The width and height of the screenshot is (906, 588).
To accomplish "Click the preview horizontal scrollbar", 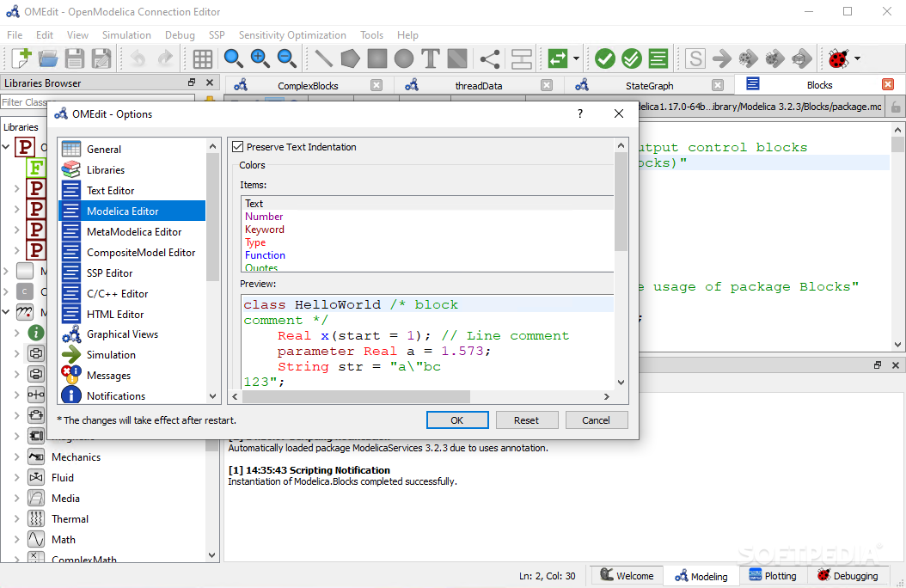I will click(x=357, y=397).
